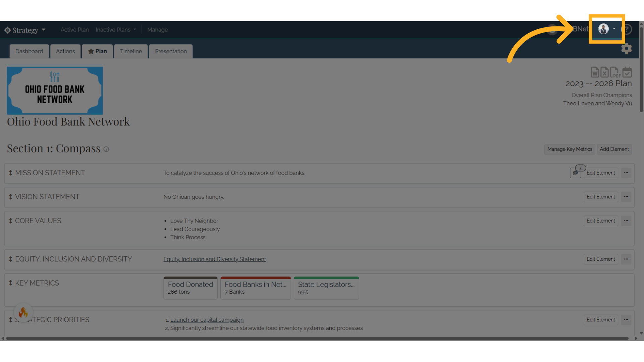
Task: Open the Launch our capital campaign link
Action: tap(207, 320)
